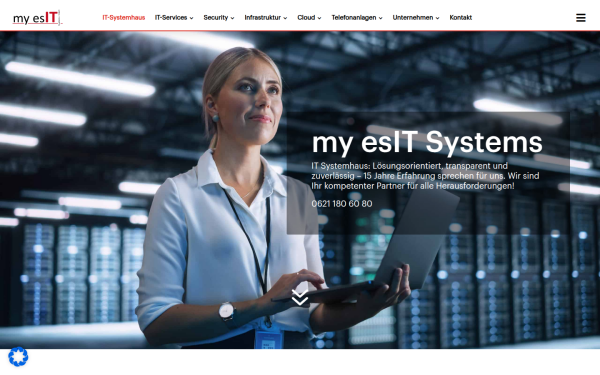Expand the IT-Services dropdown chevron
The image size is (600, 375).
pos(191,18)
